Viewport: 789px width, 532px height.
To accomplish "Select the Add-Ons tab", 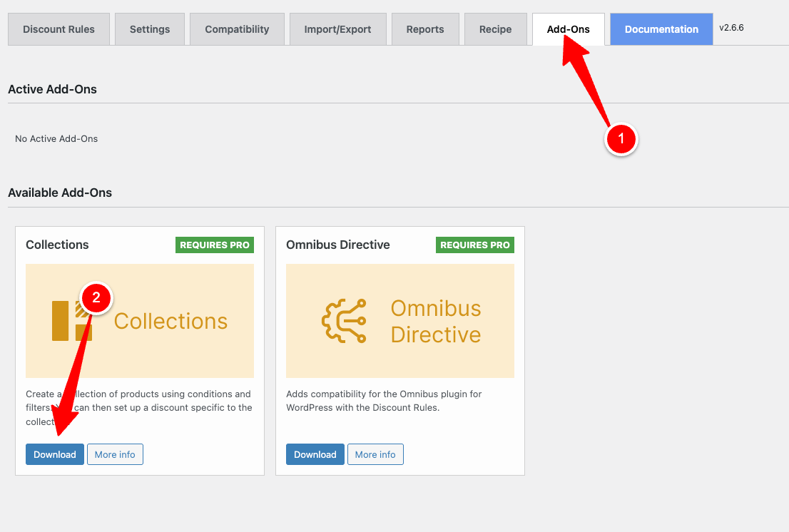I will pyautogui.click(x=568, y=29).
